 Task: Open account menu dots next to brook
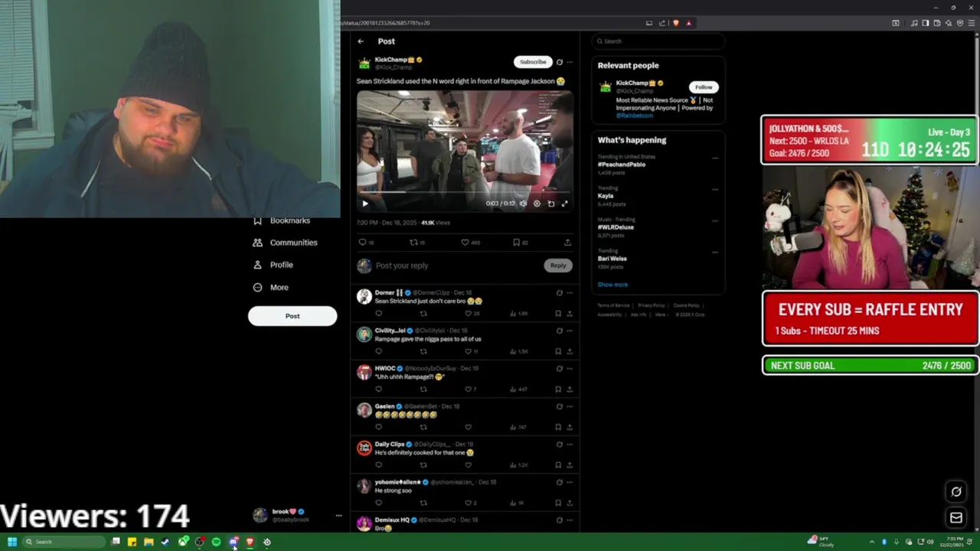pyautogui.click(x=338, y=516)
